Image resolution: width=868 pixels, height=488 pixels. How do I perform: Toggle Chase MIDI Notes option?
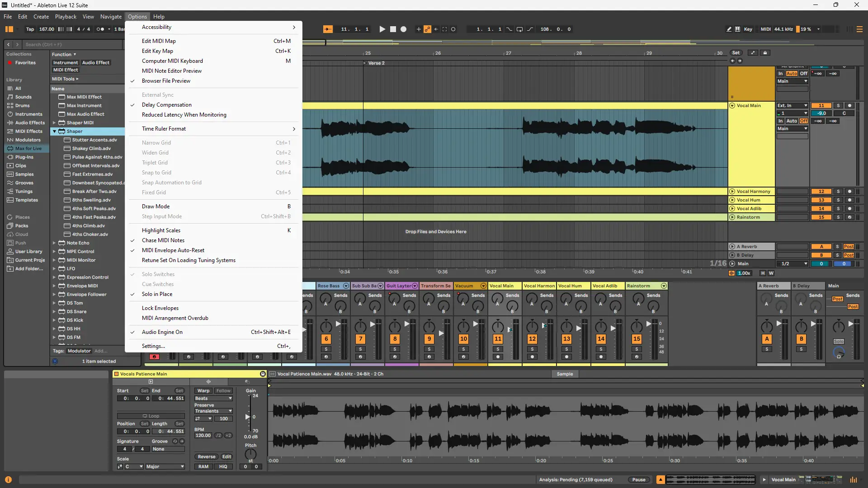point(163,240)
